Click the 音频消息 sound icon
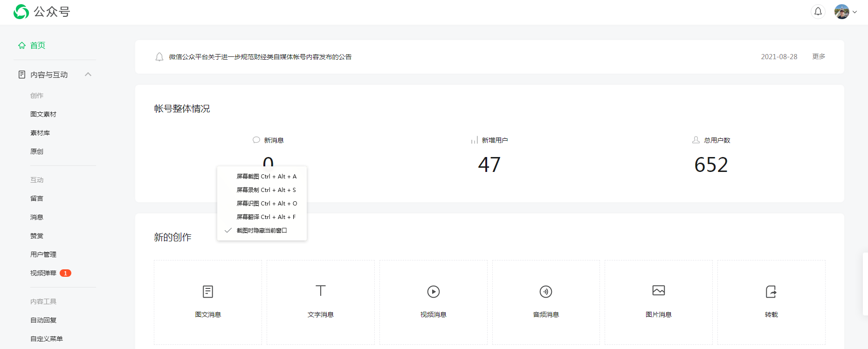The width and height of the screenshot is (868, 349). (546, 292)
